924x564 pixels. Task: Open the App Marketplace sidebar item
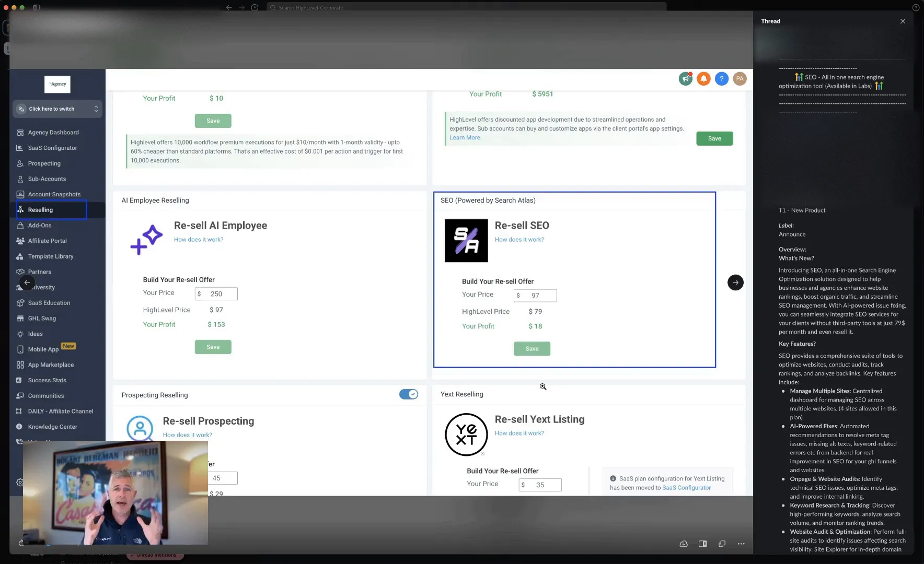point(51,365)
